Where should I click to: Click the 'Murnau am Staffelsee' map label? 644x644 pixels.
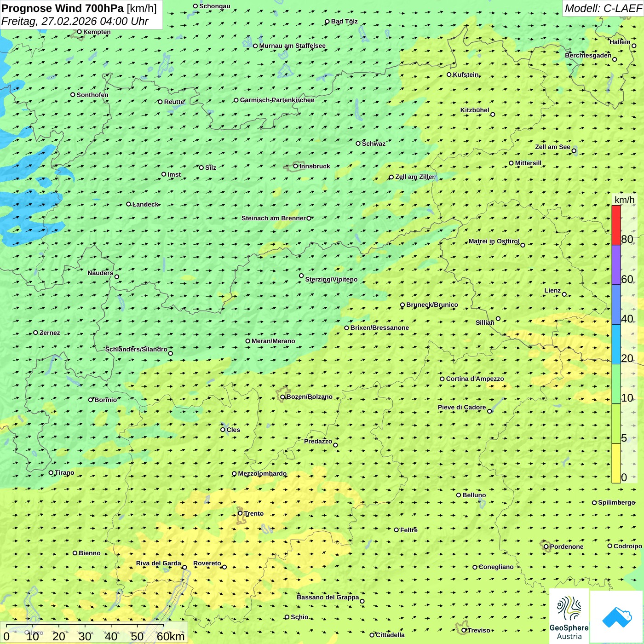[x=292, y=46]
